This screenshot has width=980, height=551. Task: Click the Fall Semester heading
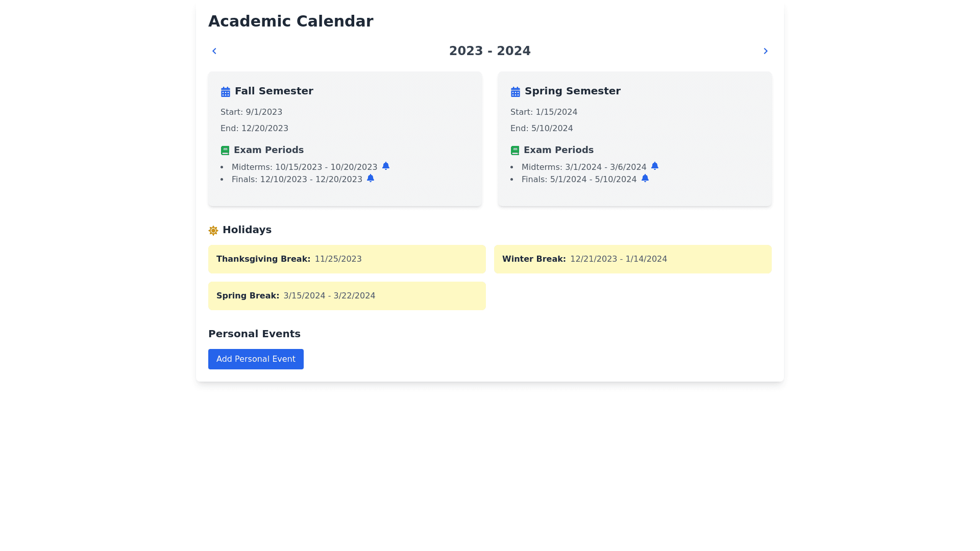coord(274,91)
